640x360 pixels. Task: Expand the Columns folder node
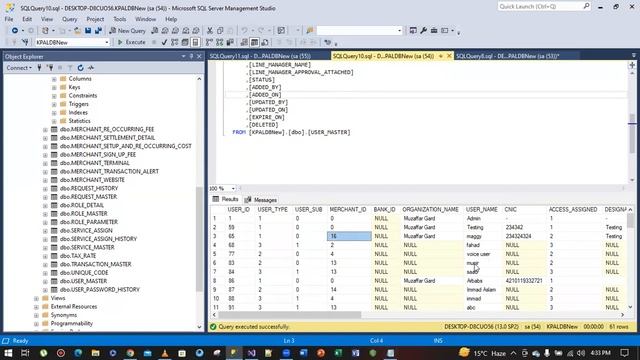54,79
